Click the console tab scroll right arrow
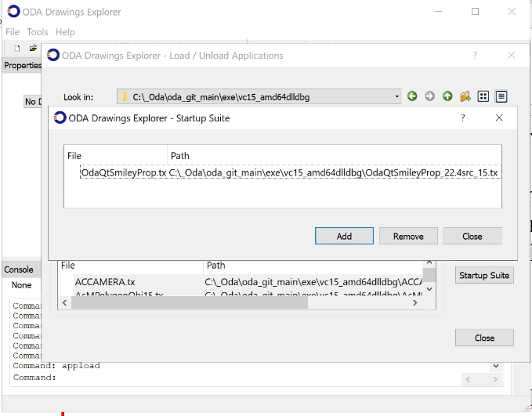This screenshot has height=416, width=532. [x=495, y=379]
